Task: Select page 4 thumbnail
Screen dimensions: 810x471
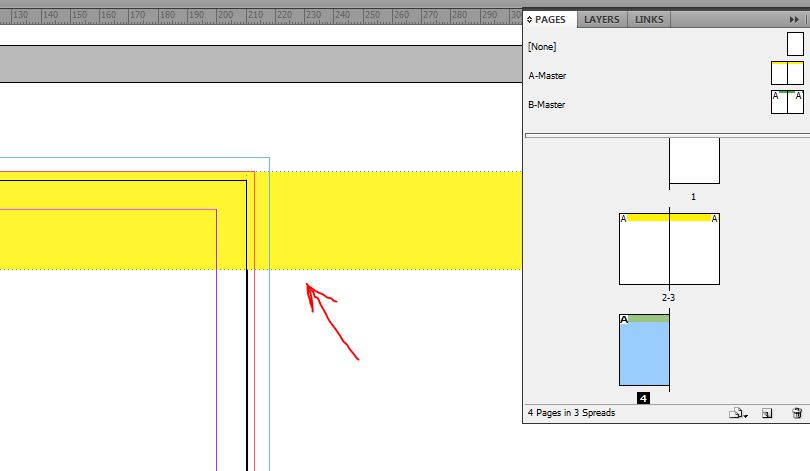Action: [644, 350]
